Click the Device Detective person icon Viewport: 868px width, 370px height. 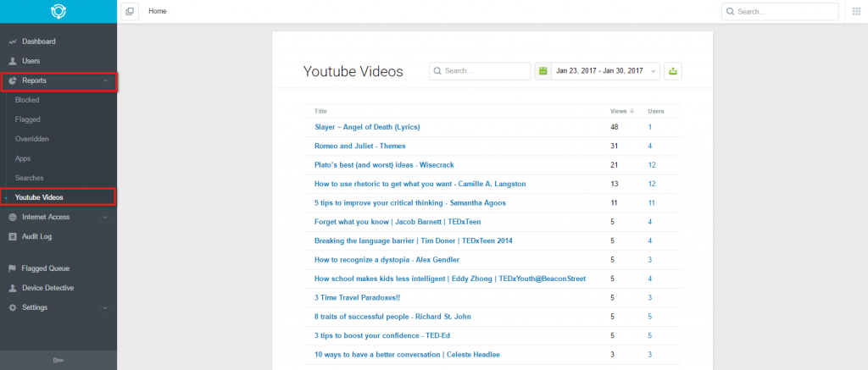12,288
